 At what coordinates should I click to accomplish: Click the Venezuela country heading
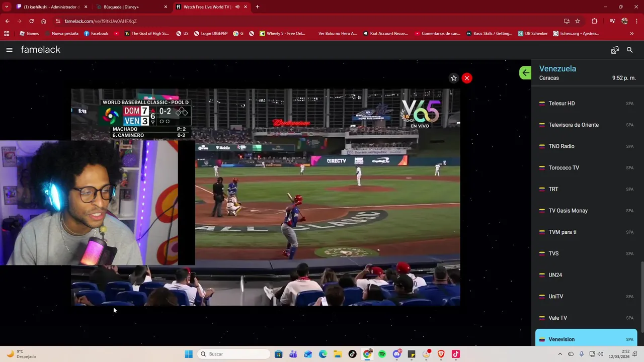pyautogui.click(x=557, y=68)
